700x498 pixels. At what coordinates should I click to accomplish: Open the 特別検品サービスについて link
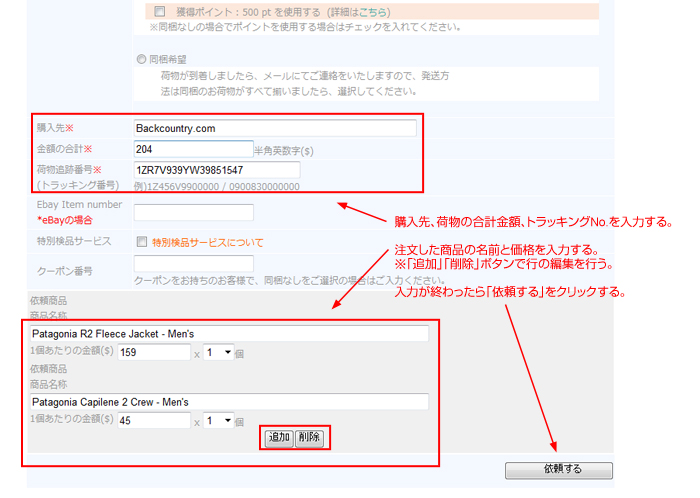pos(207,242)
